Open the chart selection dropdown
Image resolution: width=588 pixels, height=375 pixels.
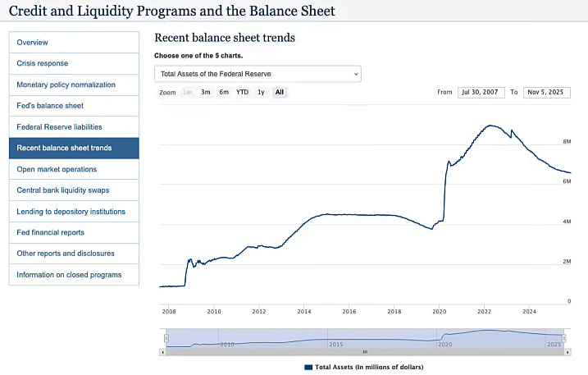coord(258,74)
